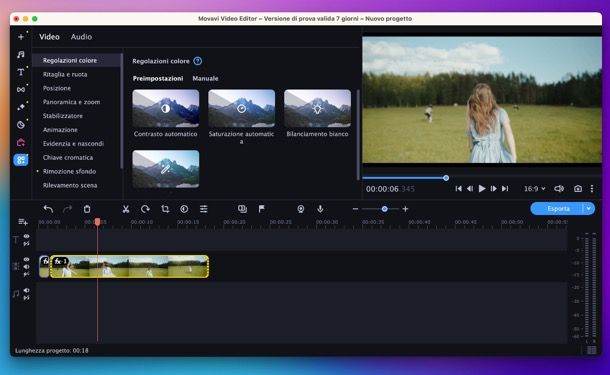This screenshot has height=375, width=610.
Task: Open the Titles tool in sidebar
Action: pos(21,72)
